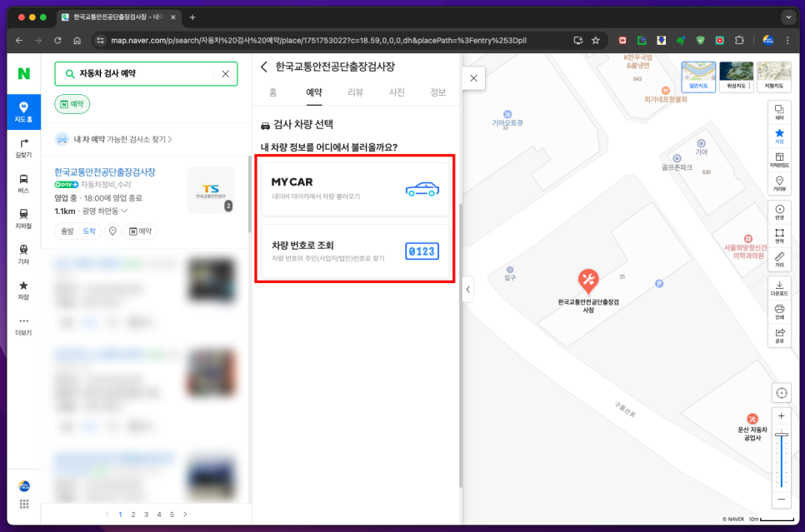Switch to 정보 tab
This screenshot has width=805, height=532.
point(438,92)
